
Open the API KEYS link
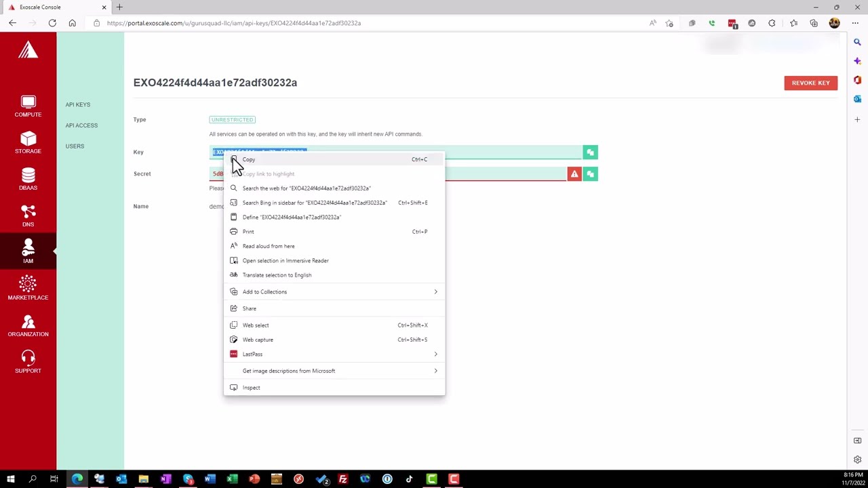coord(78,104)
